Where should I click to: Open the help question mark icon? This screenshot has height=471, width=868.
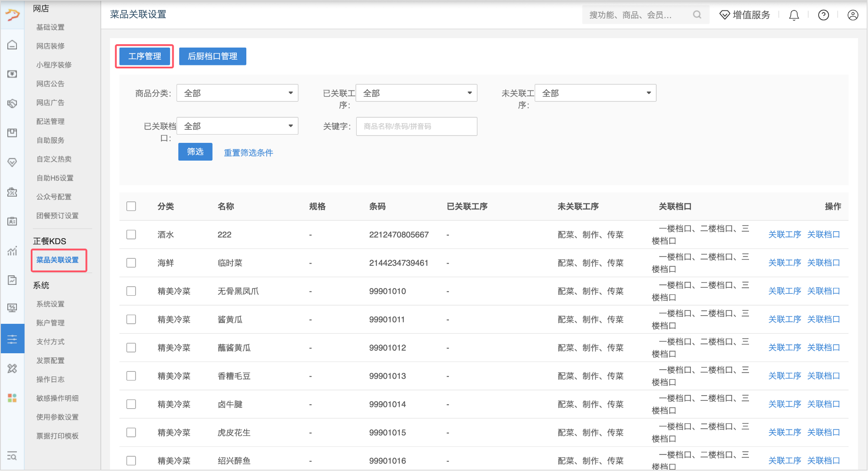coord(823,15)
